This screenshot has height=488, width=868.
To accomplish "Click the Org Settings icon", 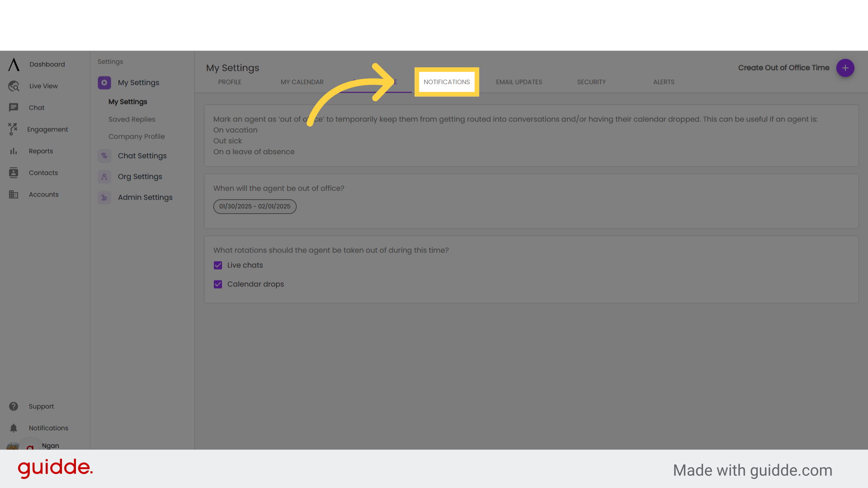I will [104, 177].
